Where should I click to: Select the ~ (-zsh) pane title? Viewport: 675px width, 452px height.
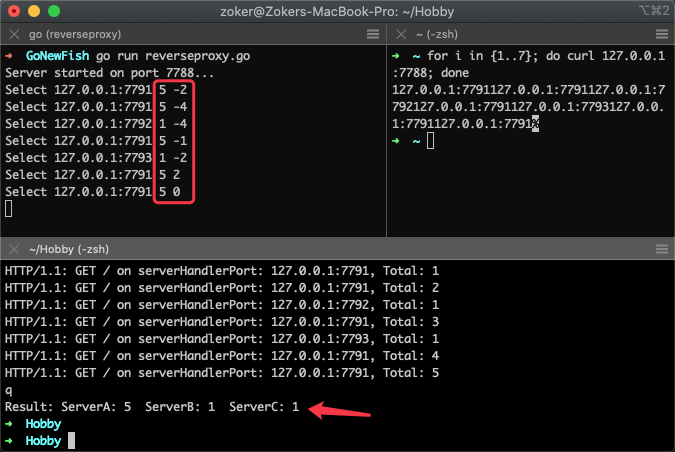pos(442,34)
